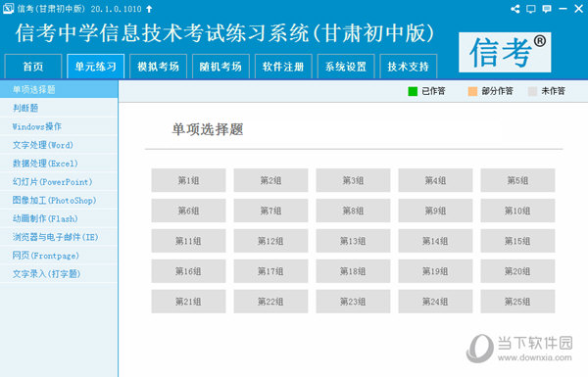Start question group 第3组
The image size is (588, 377).
click(353, 180)
